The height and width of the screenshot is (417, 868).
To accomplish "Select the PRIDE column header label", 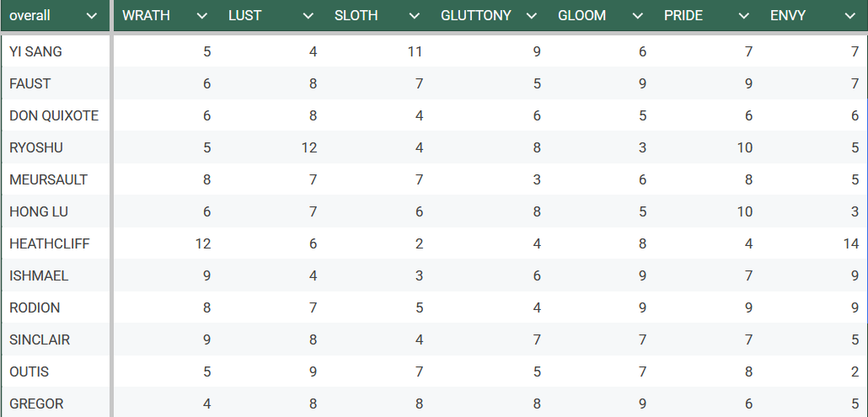I will click(683, 15).
